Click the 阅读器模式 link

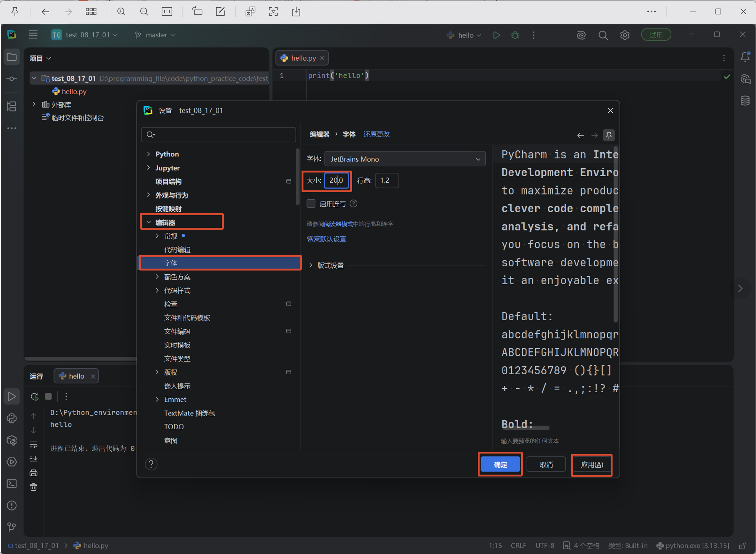tap(339, 224)
